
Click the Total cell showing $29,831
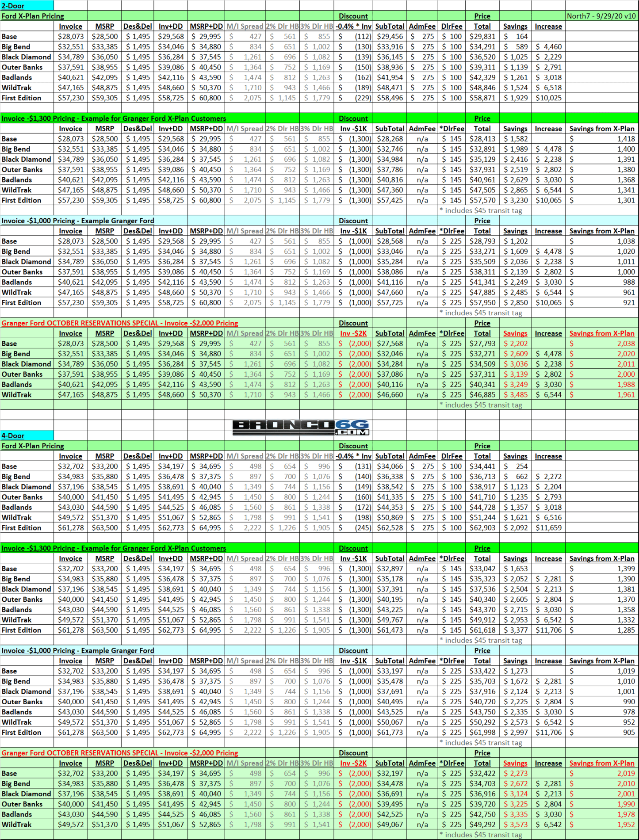[482, 37]
